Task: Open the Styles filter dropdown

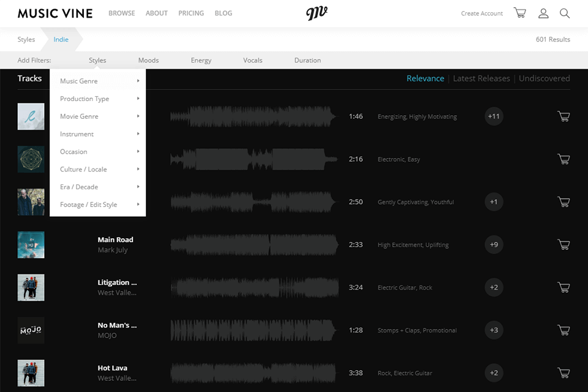Action: 97,60
